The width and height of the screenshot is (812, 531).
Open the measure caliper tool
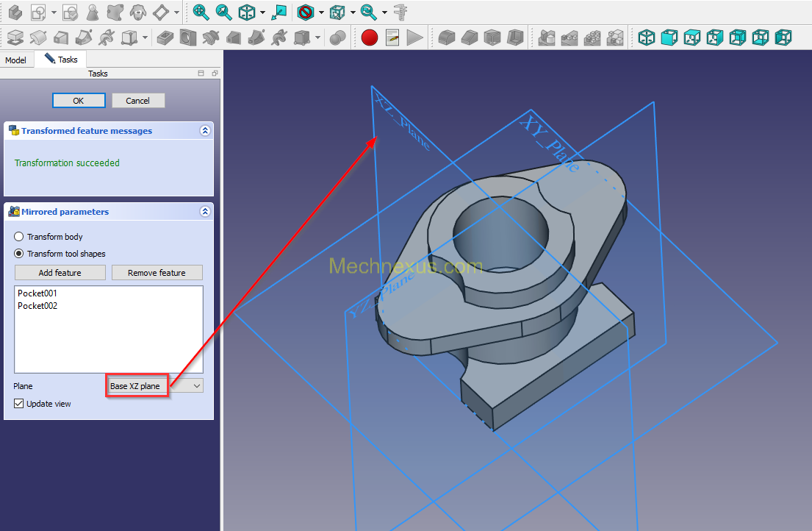point(400,12)
